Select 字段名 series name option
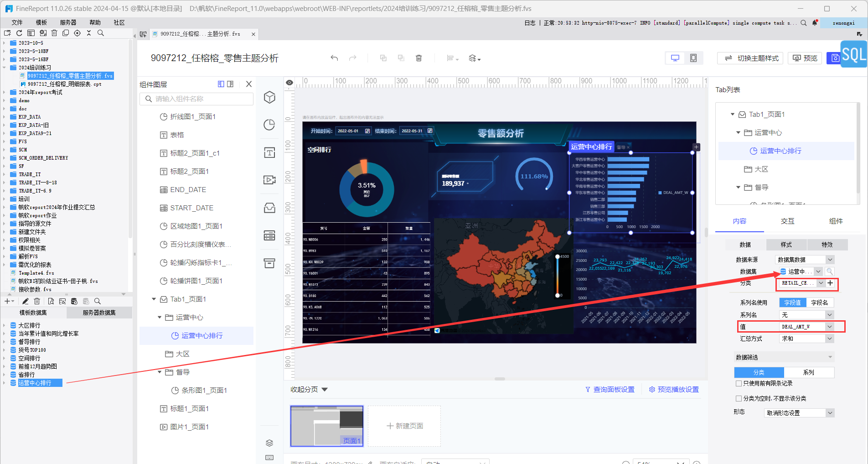868x464 pixels. pyautogui.click(x=820, y=302)
